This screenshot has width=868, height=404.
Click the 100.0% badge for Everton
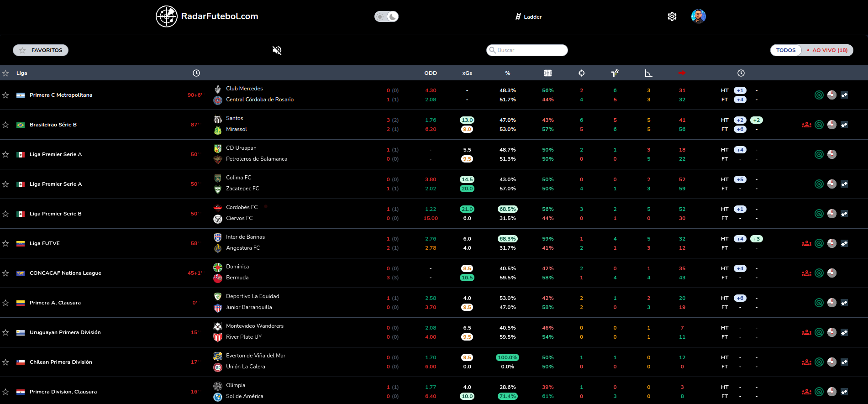508,357
